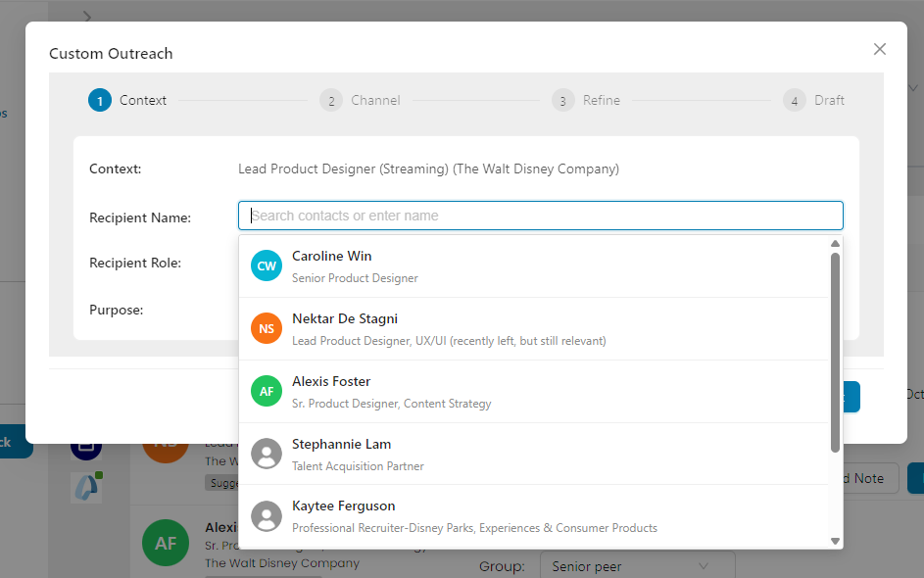Expand the chevron at top left

[x=87, y=17]
